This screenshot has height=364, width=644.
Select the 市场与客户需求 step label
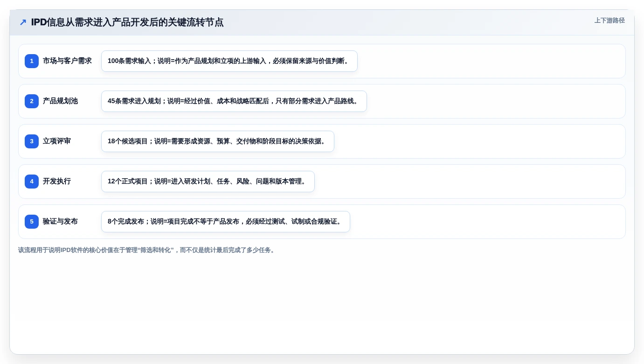click(x=67, y=61)
